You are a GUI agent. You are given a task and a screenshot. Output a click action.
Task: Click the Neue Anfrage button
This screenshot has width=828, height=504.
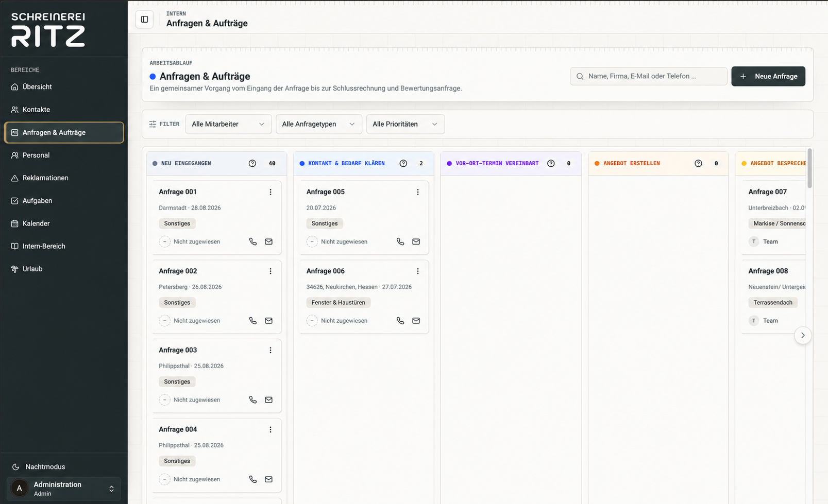click(x=768, y=76)
